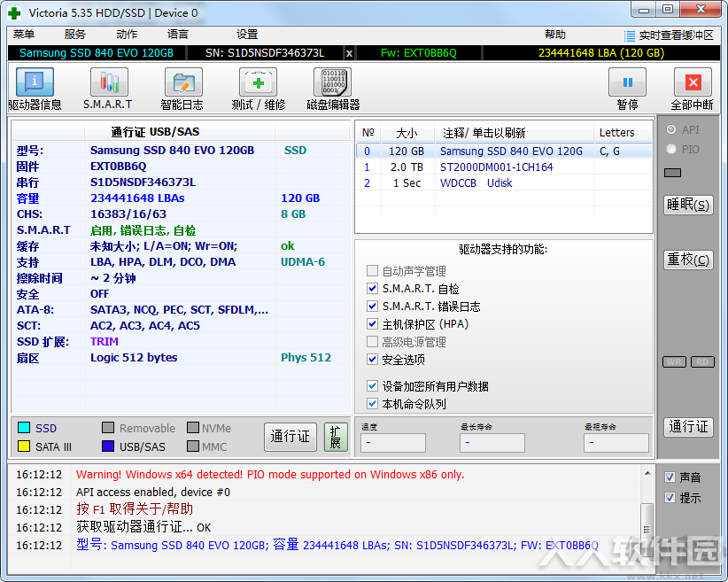Open the 智能日志 smart log tool

coord(183,81)
